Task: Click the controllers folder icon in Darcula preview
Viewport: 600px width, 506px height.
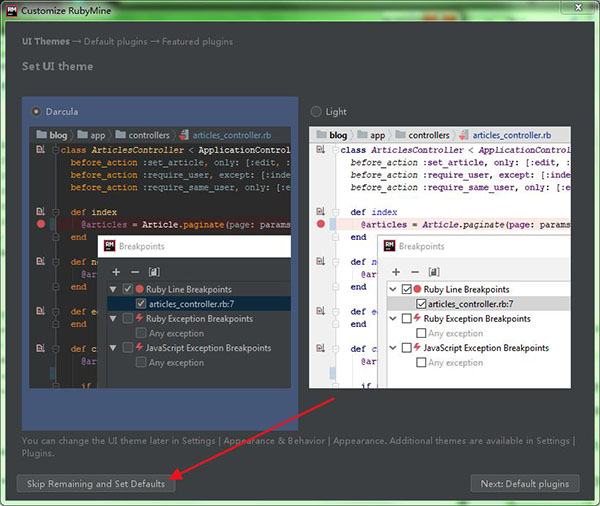Action: (121, 134)
